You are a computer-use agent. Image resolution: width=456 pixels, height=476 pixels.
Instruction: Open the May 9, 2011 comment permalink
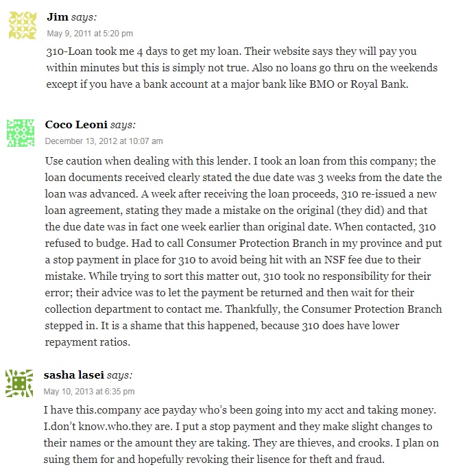(90, 34)
